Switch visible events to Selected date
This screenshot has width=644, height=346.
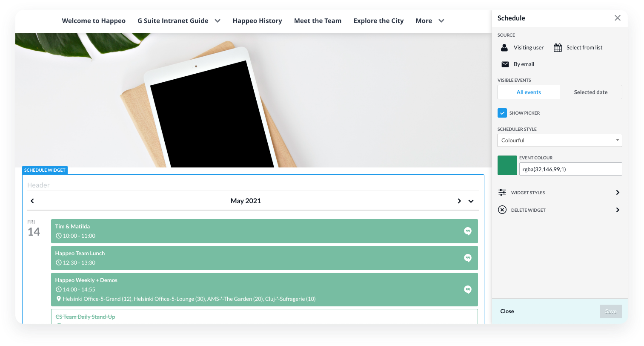coord(591,92)
